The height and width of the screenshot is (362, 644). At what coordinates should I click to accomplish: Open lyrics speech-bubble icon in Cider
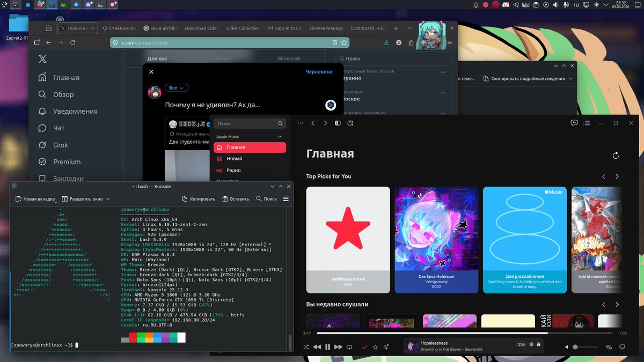pos(574,123)
